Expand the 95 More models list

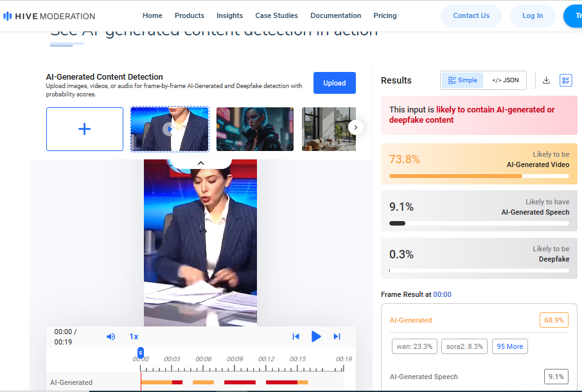click(x=509, y=346)
